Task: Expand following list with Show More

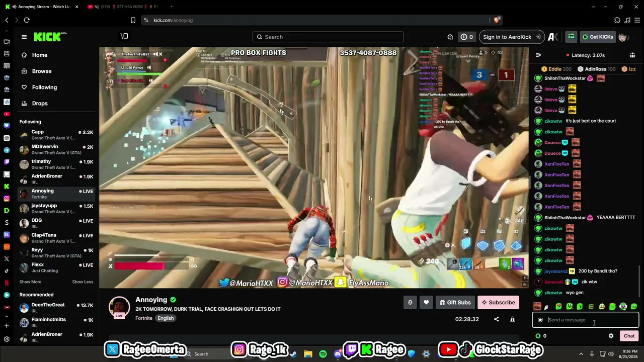Action: point(30,282)
